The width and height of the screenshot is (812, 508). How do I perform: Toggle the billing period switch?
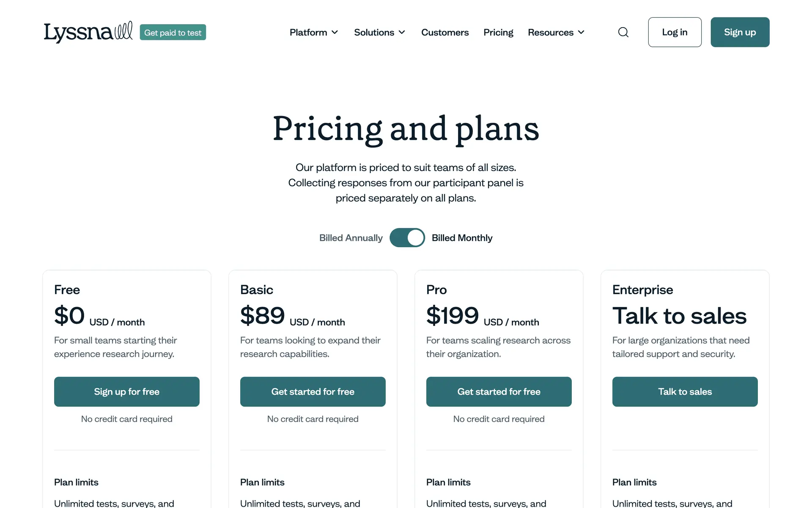tap(407, 237)
